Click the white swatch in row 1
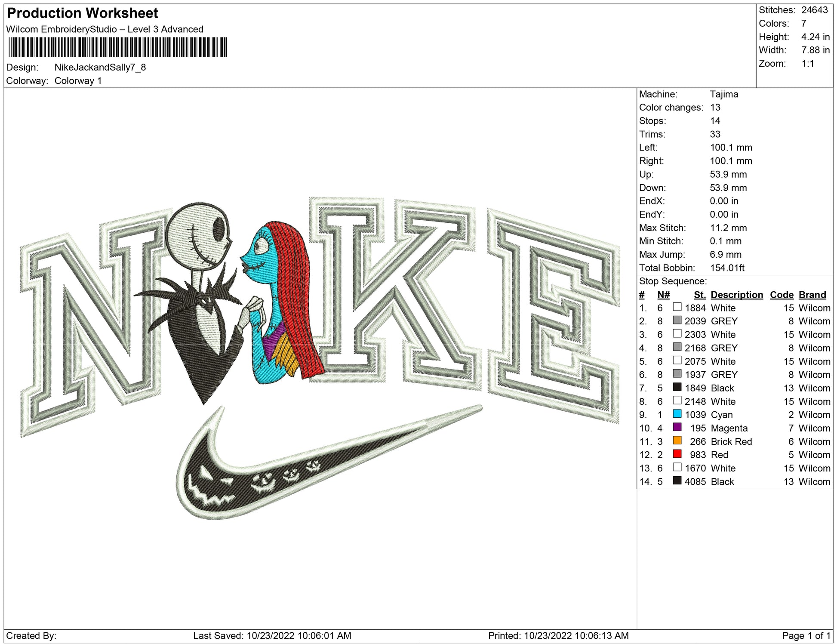 tap(677, 307)
